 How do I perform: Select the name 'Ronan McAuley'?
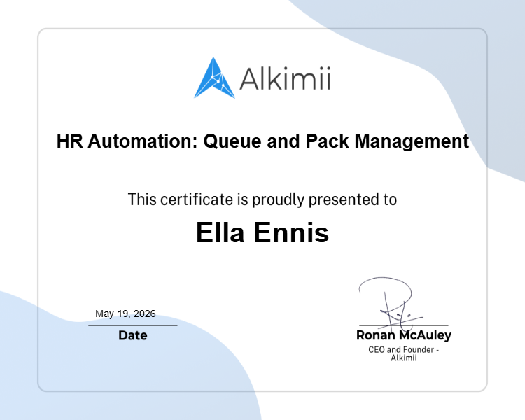click(404, 335)
